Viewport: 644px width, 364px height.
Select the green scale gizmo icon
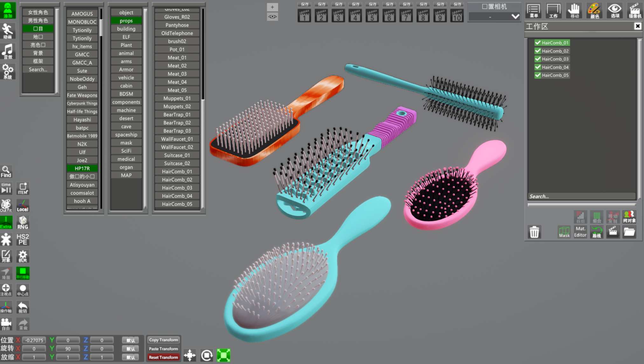[x=224, y=355]
